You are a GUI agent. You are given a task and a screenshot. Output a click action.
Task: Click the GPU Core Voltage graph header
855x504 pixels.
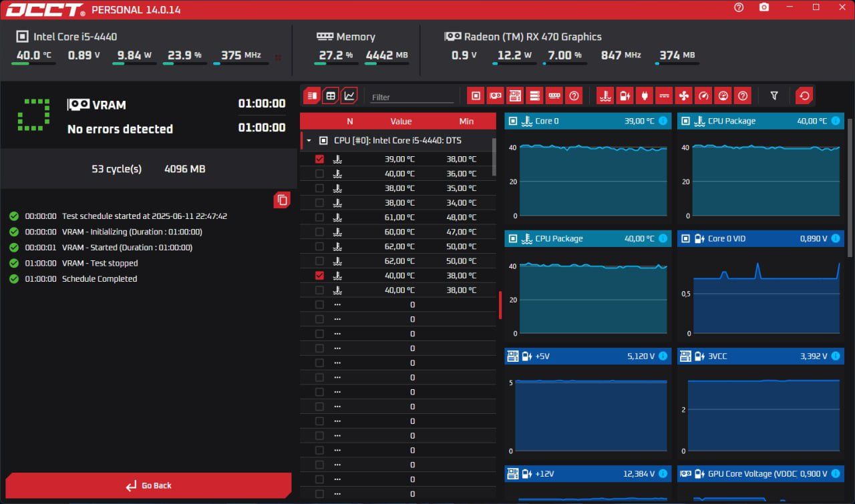(760, 473)
